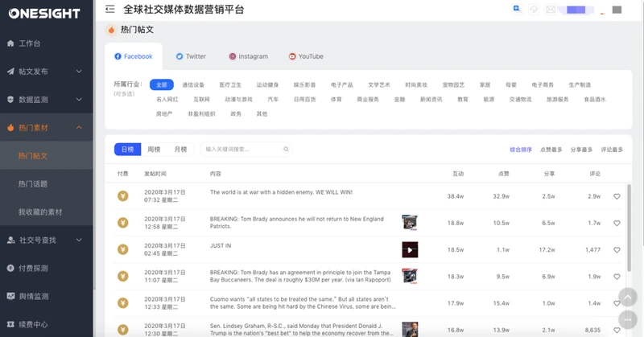This screenshot has width=644, height=337.
Task: Click the 帖文发布 paper plane icon
Action: coord(10,72)
